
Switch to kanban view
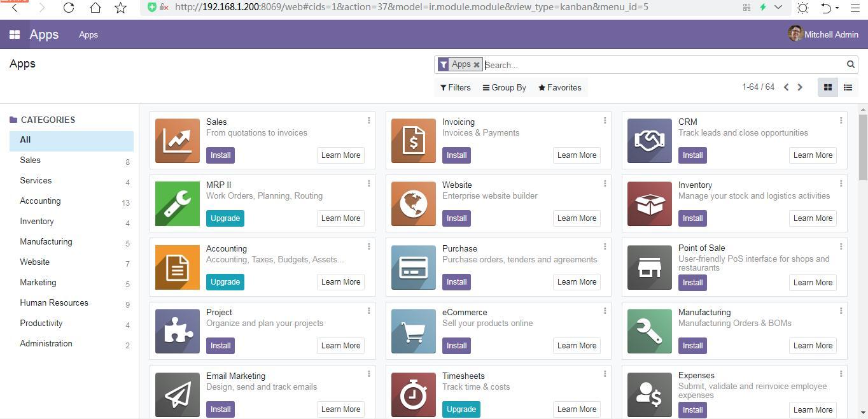[827, 87]
